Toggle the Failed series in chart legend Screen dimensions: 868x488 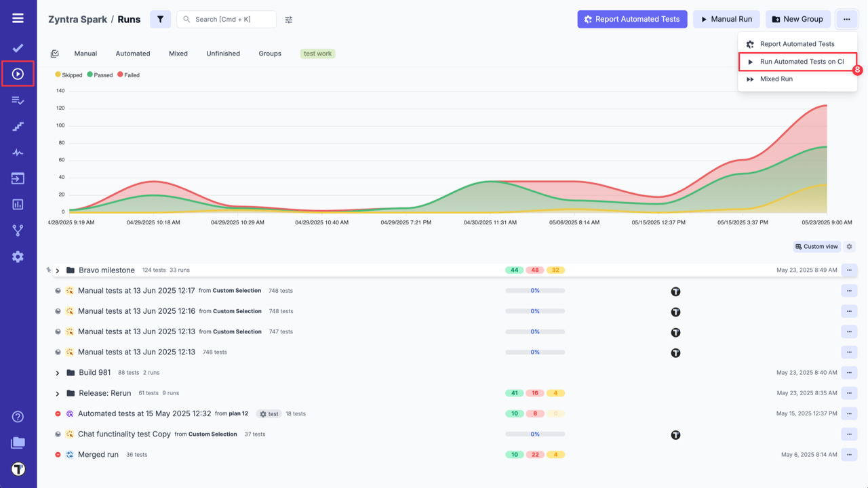point(128,75)
